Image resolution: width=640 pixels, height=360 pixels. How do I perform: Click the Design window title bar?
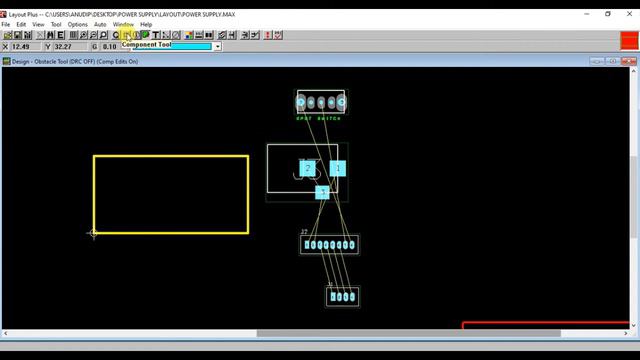tap(318, 62)
